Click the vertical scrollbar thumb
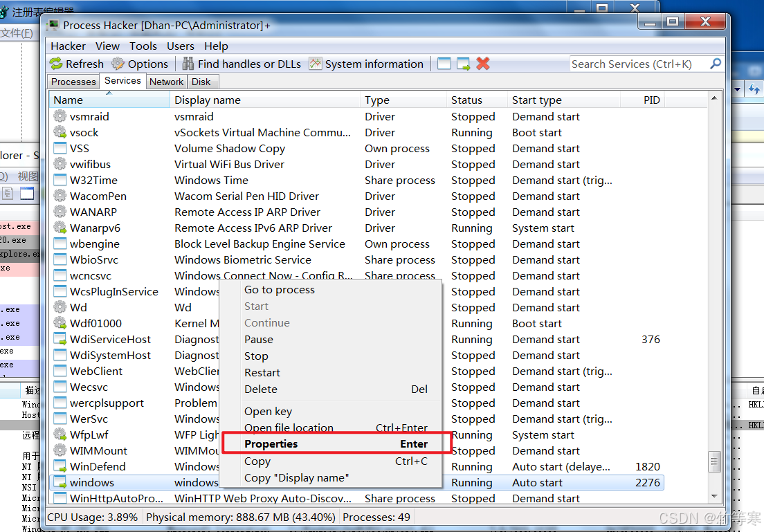Viewport: 764px width, 532px height. tap(713, 461)
